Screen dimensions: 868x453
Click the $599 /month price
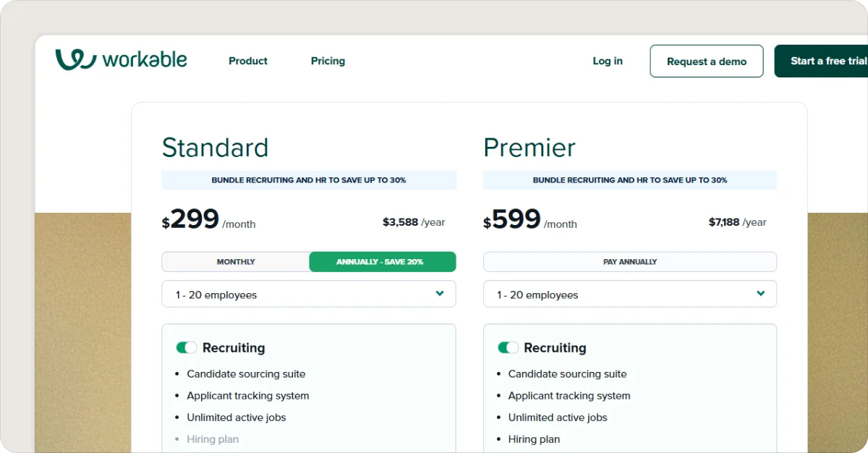(x=530, y=219)
